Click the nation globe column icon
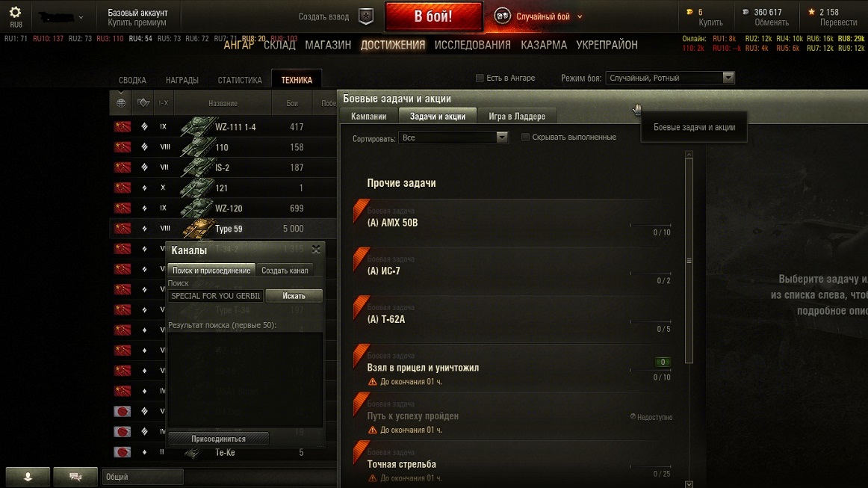868x488 pixels. 121,102
